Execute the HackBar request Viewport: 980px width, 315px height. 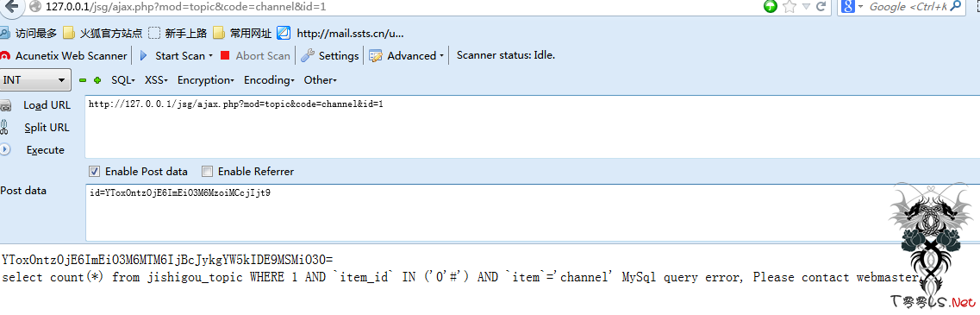(x=45, y=150)
